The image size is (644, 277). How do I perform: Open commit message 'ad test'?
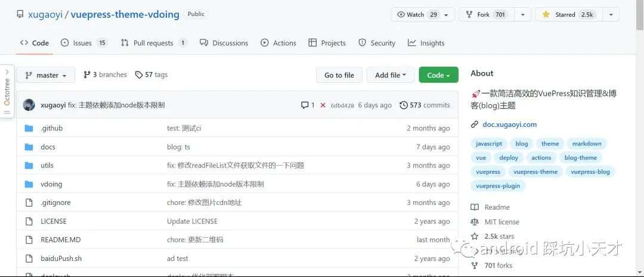coord(178,259)
